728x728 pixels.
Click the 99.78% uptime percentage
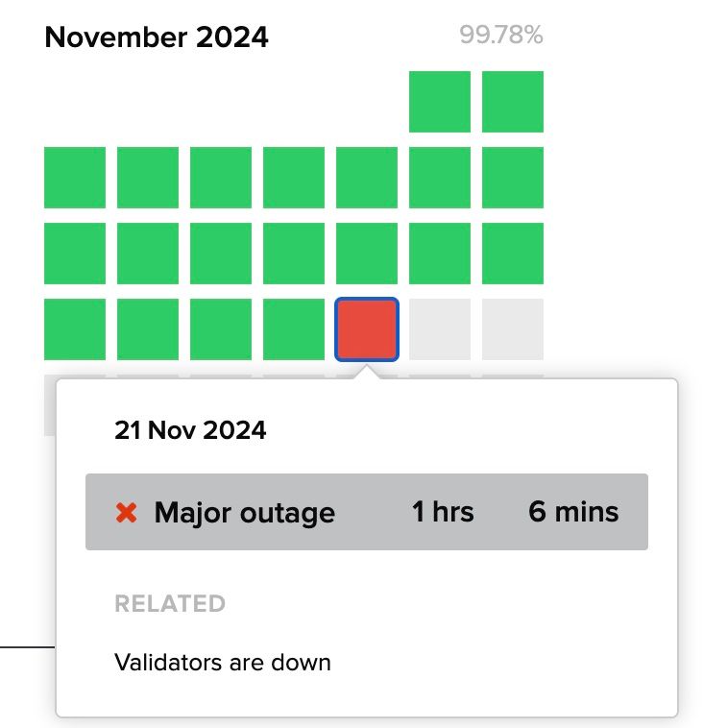500,36
